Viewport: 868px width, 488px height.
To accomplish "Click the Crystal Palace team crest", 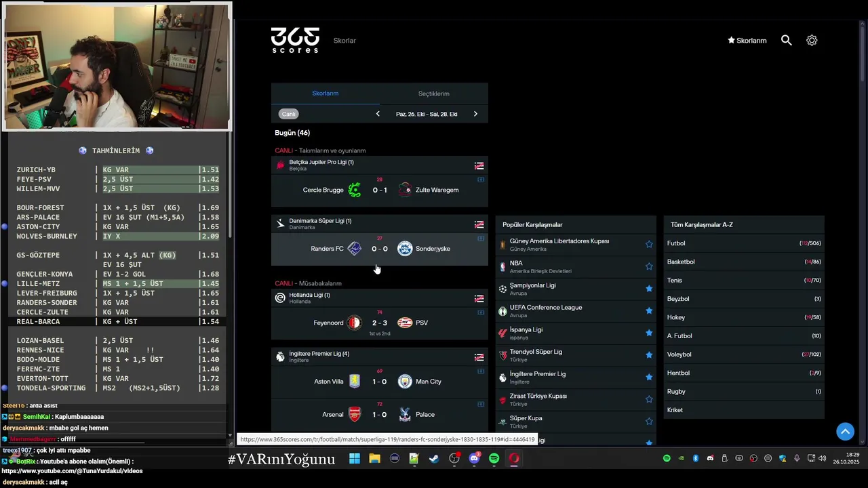I will click(x=405, y=414).
